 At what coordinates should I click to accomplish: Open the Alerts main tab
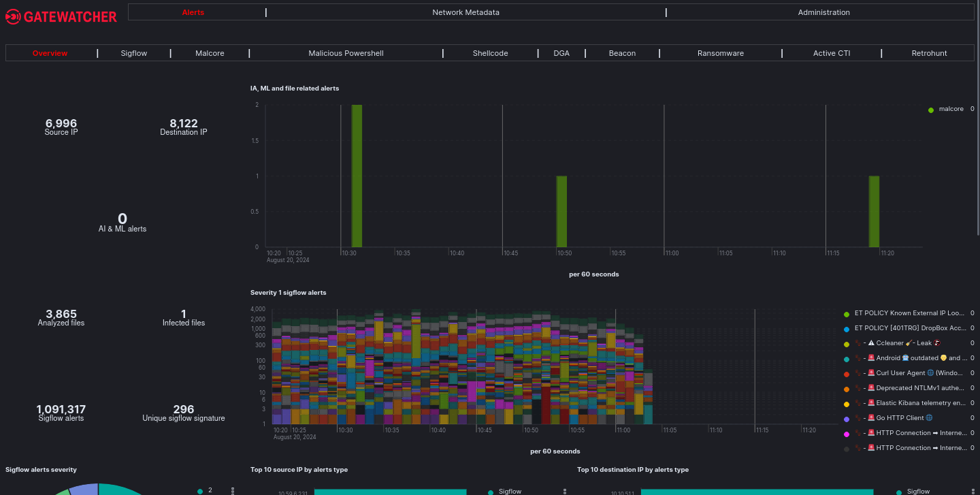(193, 12)
